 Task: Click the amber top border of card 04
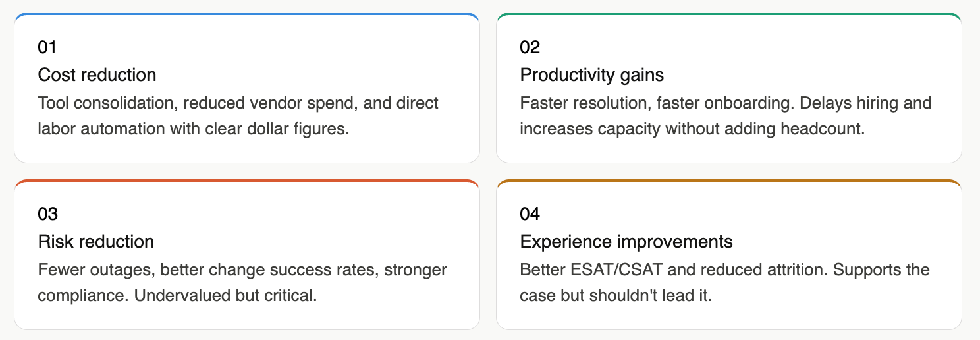pyautogui.click(x=728, y=181)
